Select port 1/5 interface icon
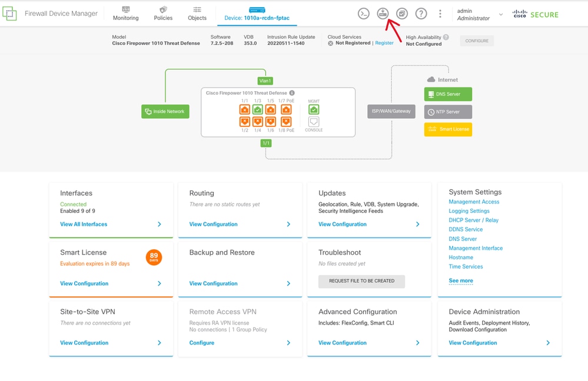This screenshot has height=381, width=588. tap(270, 110)
